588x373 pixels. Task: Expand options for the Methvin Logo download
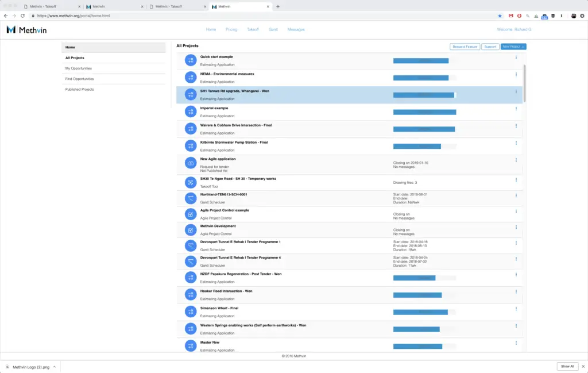point(53,366)
